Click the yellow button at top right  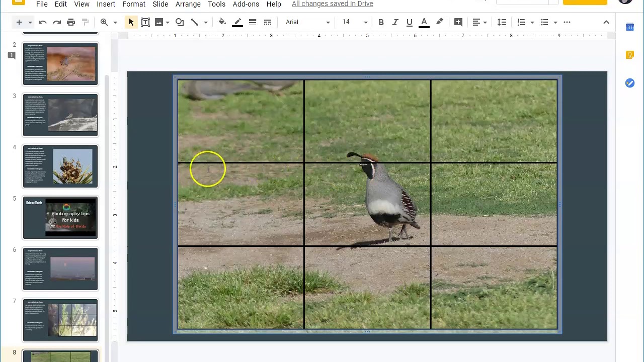[x=585, y=2]
